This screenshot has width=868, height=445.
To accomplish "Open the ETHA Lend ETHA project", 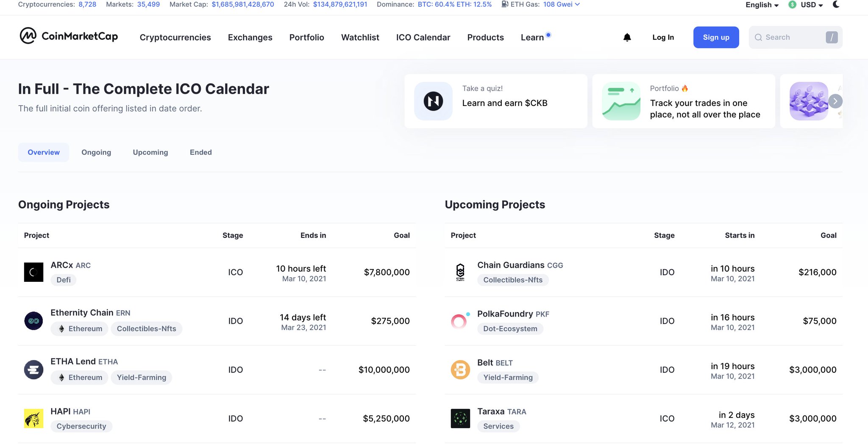I will pyautogui.click(x=84, y=361).
